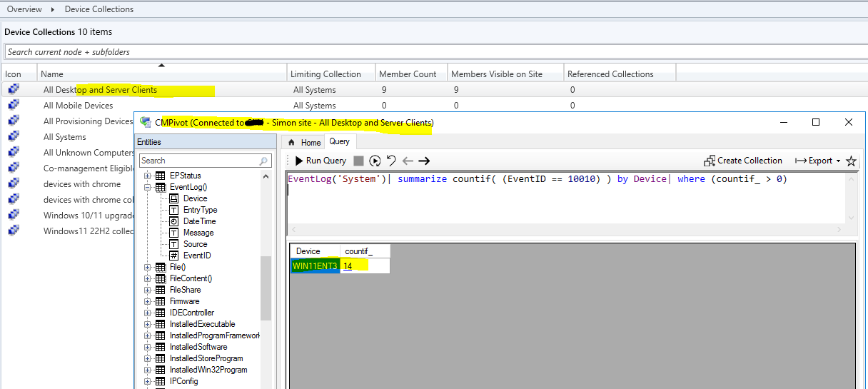Click the All Provisioning Devices collection icon
868x389 pixels.
pos(14,121)
